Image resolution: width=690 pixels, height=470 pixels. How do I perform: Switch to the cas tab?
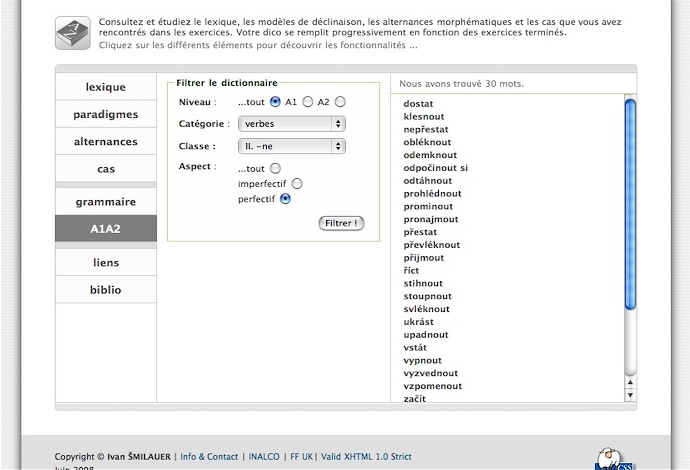tap(106, 169)
